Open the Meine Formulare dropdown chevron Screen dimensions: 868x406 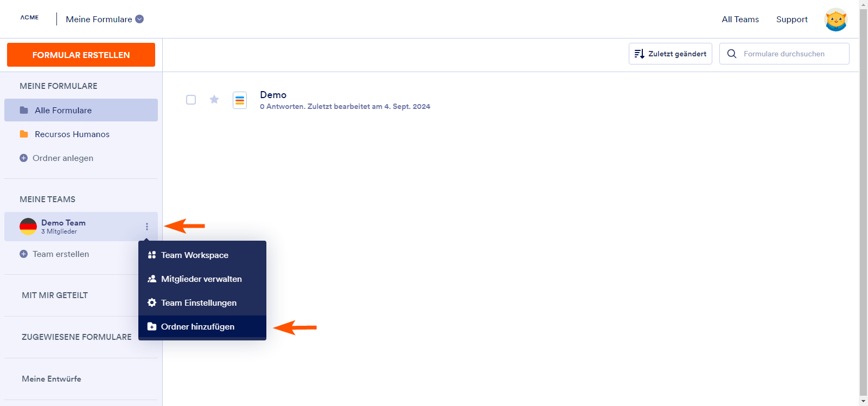[139, 19]
